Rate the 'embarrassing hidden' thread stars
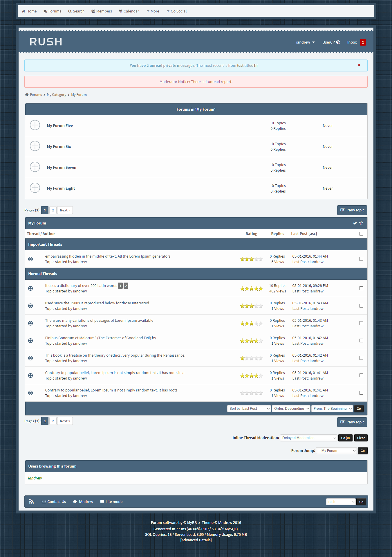This screenshot has height=557, width=392. (252, 259)
